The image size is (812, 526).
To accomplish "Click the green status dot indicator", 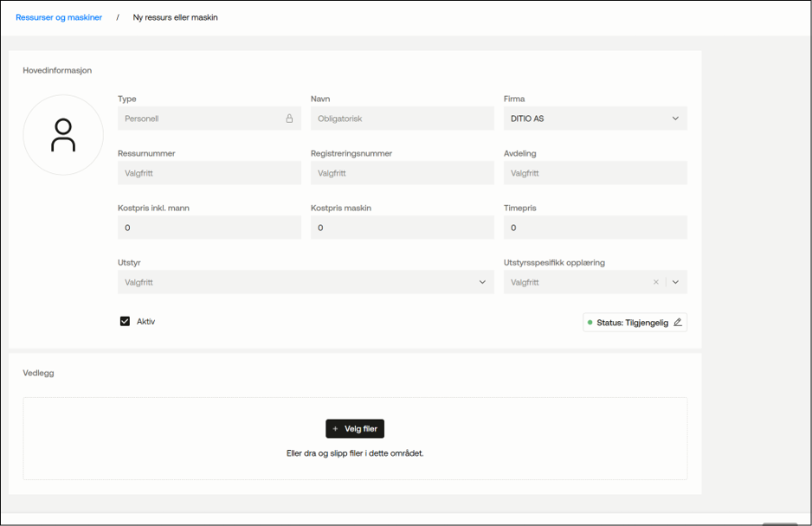I will coord(590,323).
